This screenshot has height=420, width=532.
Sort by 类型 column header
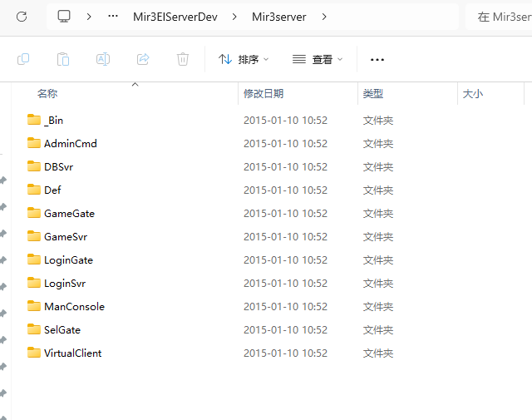[373, 93]
